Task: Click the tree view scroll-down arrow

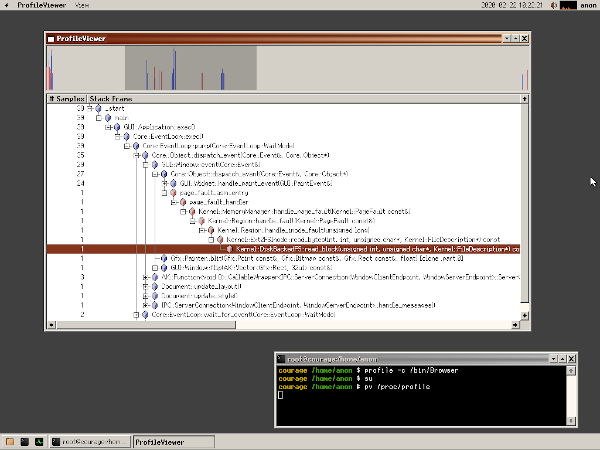Action: click(x=525, y=316)
